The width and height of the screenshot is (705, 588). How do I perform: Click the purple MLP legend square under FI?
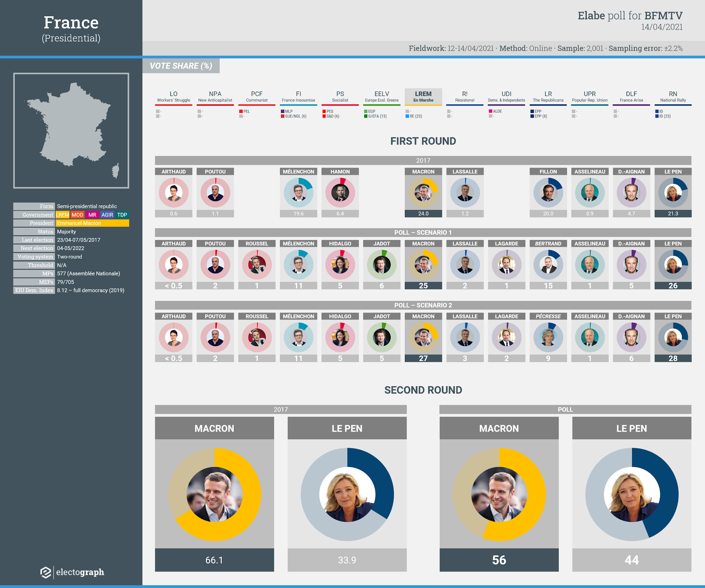click(x=283, y=112)
